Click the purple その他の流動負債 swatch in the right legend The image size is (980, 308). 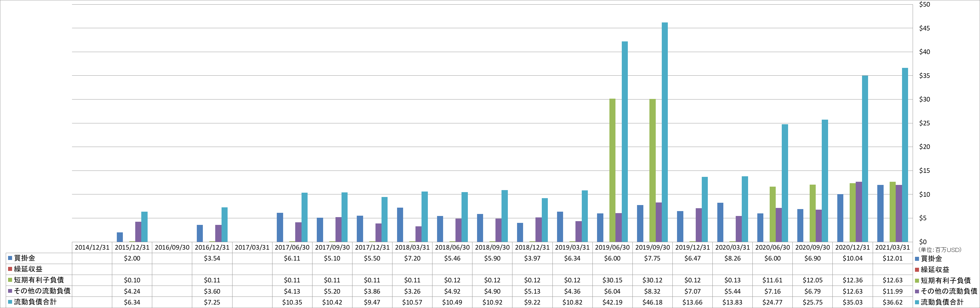(917, 292)
